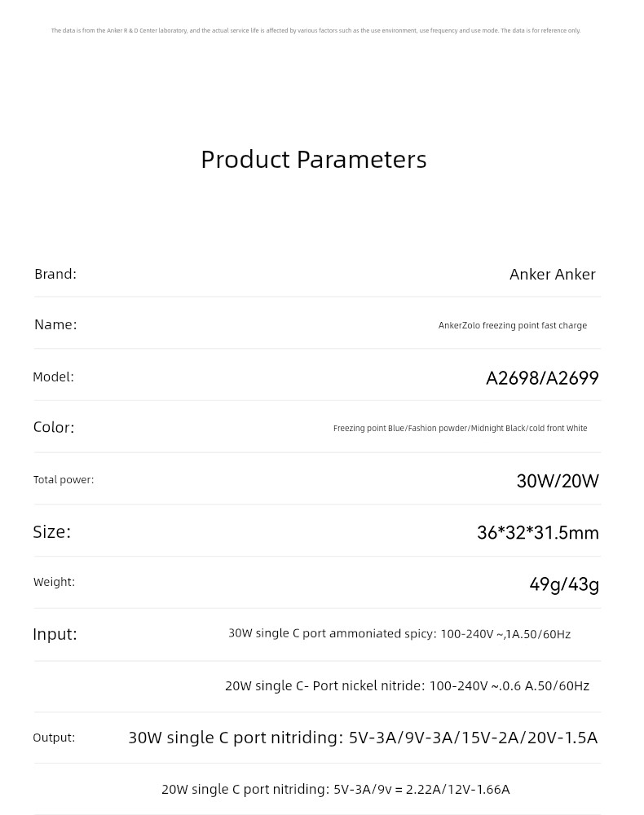
Task: Click the Brand: label
Action: point(55,274)
